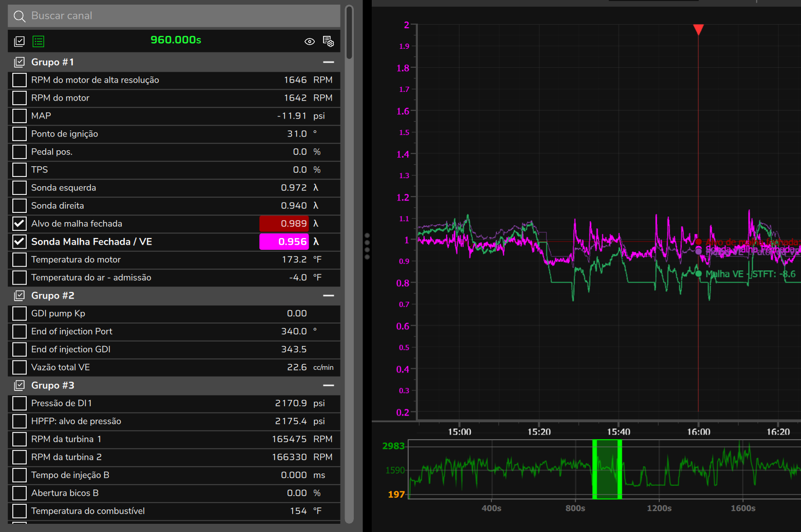
Task: Click the Buscar canal search field
Action: (x=174, y=16)
